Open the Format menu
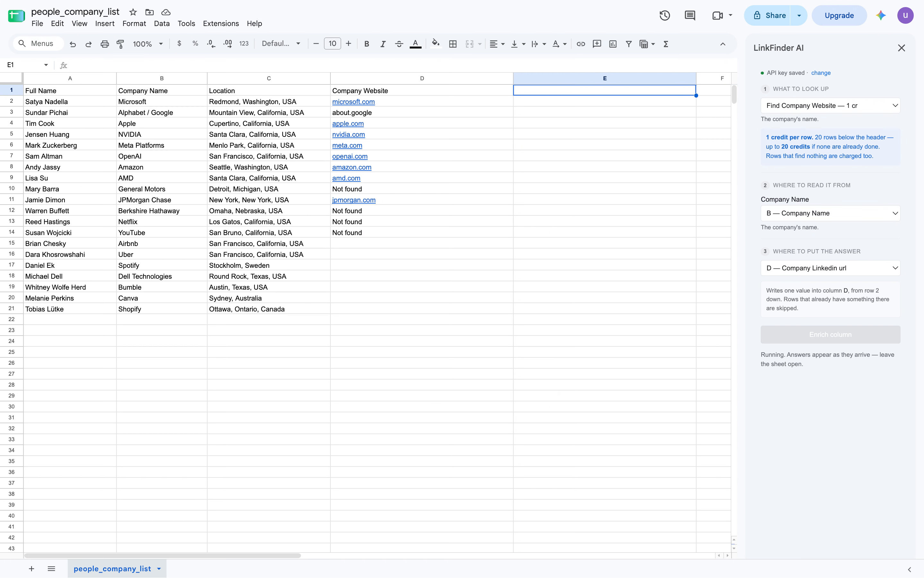The width and height of the screenshot is (924, 578). point(134,24)
